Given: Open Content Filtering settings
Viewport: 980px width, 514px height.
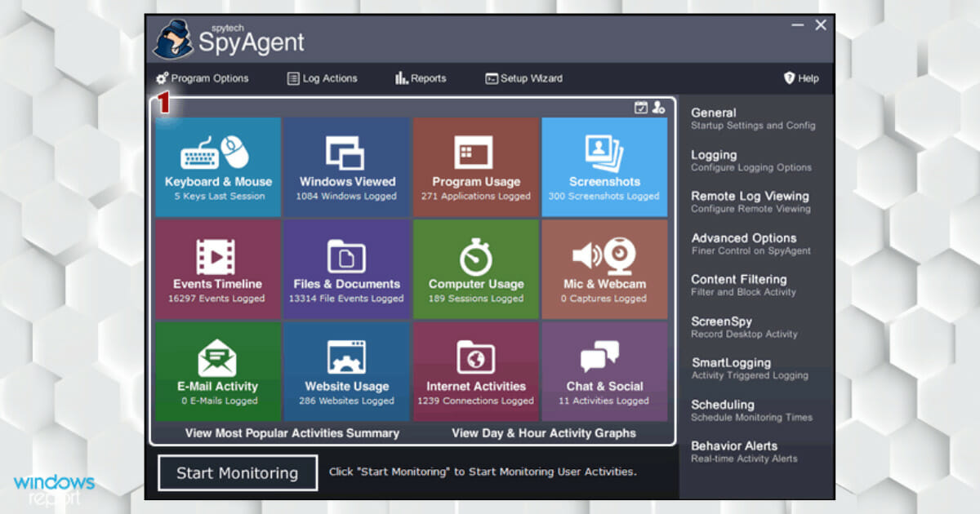Looking at the screenshot, I should pos(743,285).
